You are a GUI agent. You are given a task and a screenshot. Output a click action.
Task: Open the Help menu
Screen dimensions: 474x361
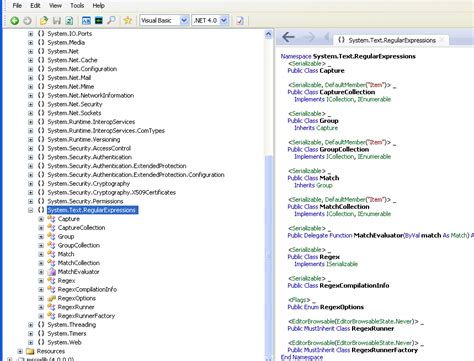99,6
